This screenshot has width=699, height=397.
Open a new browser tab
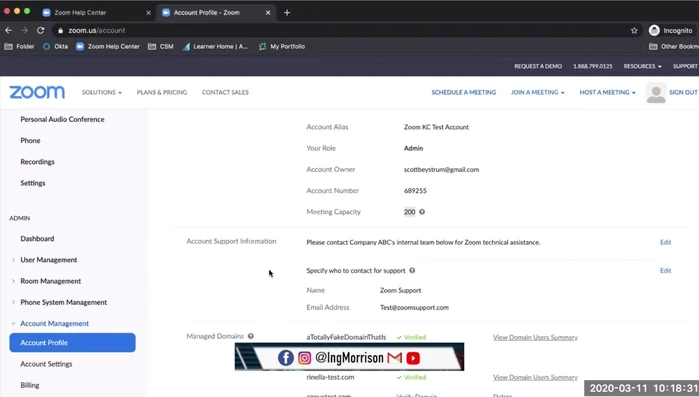(287, 12)
